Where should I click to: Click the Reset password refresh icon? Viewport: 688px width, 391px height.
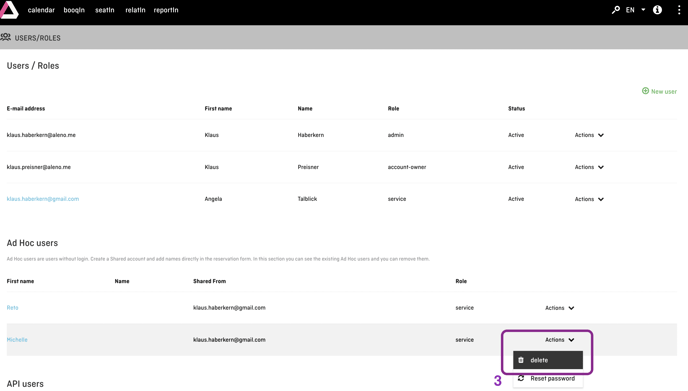tap(521, 378)
